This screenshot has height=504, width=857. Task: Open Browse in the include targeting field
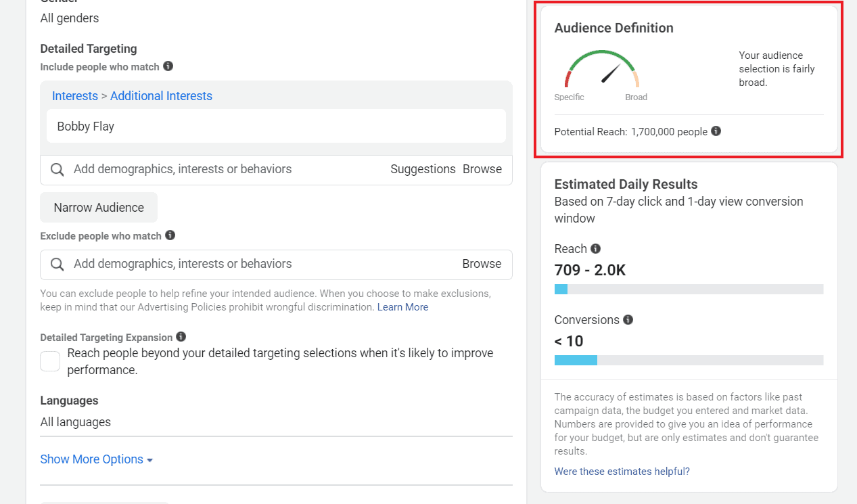(x=482, y=168)
